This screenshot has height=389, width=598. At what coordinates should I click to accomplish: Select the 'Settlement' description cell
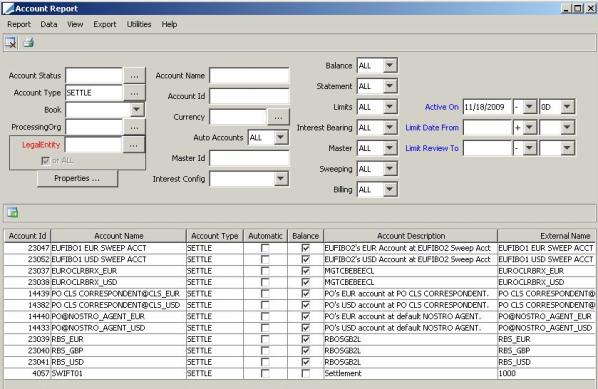click(411, 373)
